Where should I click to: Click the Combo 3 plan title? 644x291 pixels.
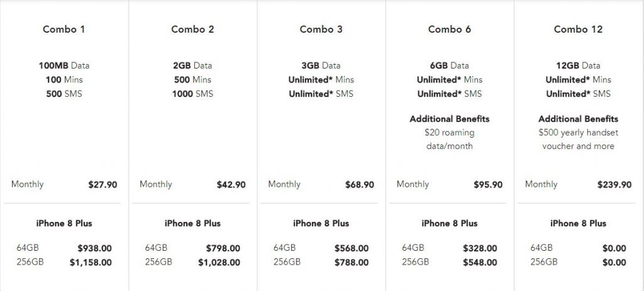pos(321,30)
